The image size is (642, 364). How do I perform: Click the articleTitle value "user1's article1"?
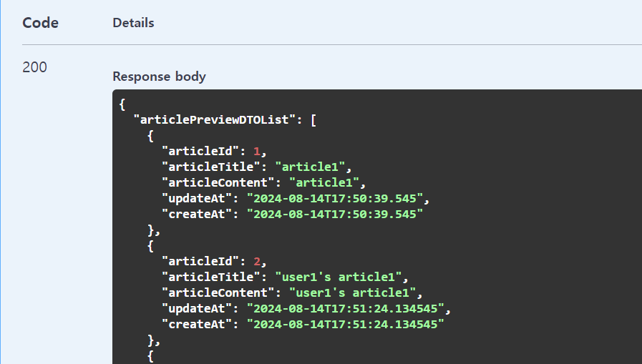click(339, 277)
